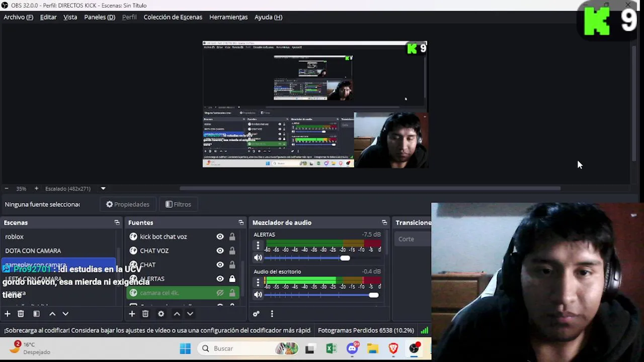This screenshot has width=644, height=362.
Task: Unlock the ALERTAS source
Action: coord(232,279)
